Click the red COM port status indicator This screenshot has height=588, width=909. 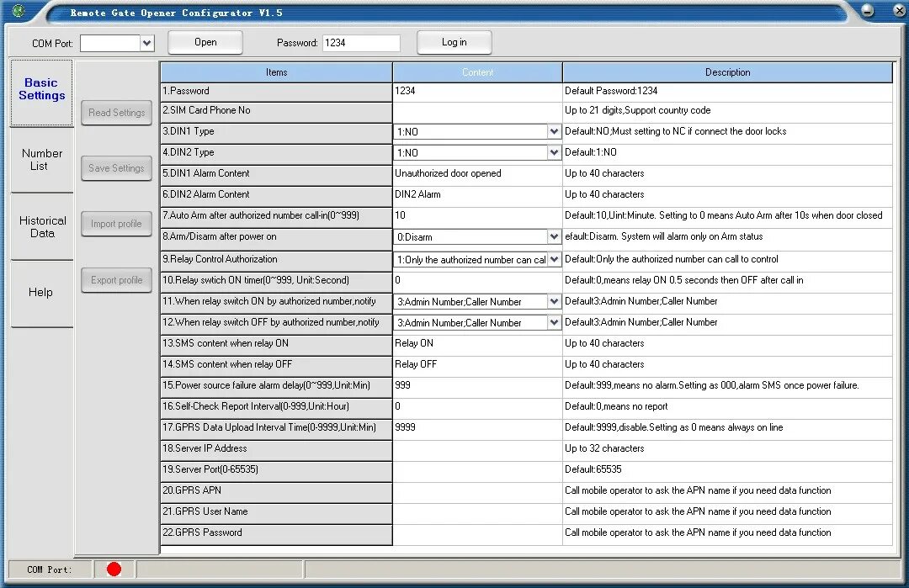coord(114,569)
